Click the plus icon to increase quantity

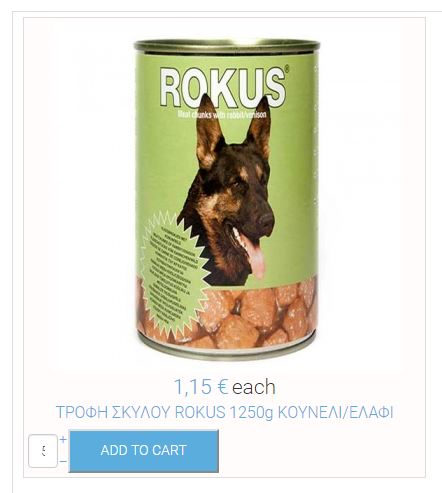coord(63,439)
